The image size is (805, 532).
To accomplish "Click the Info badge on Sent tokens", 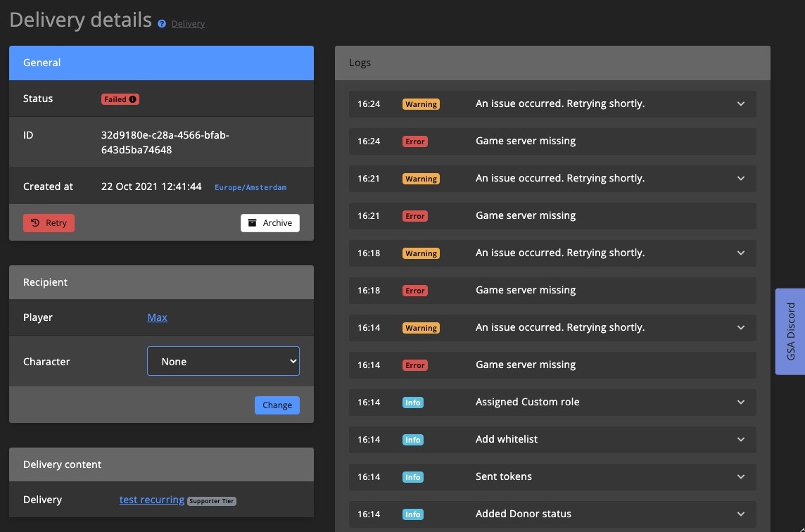I will (x=412, y=476).
